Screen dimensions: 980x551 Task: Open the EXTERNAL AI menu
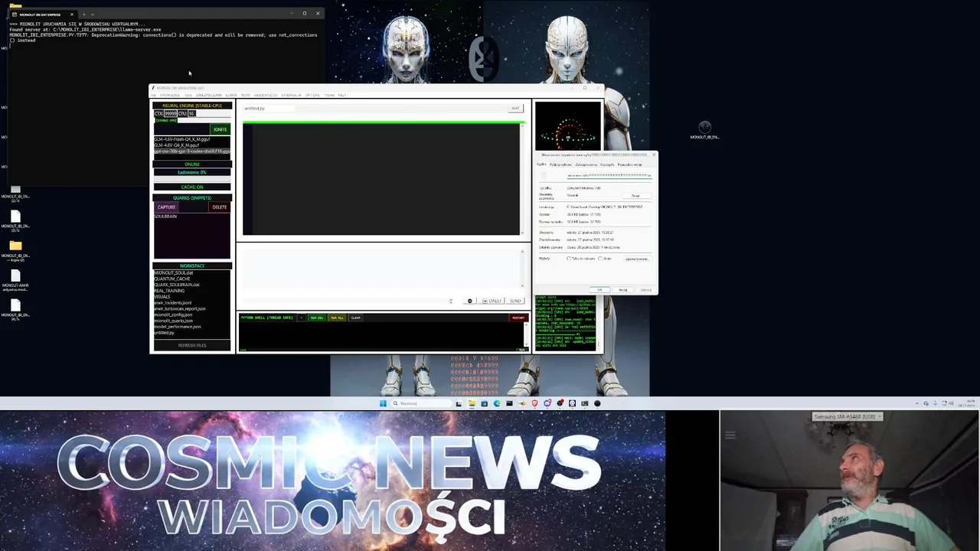click(x=291, y=95)
